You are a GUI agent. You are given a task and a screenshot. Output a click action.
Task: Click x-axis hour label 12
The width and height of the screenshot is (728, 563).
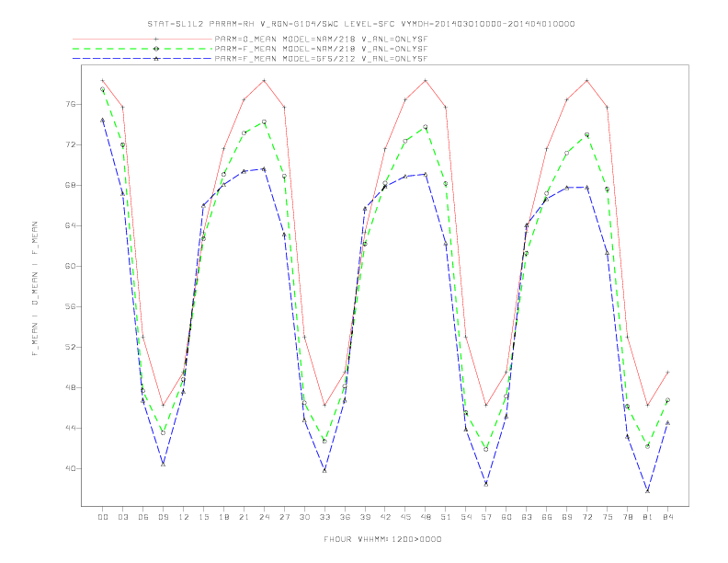tap(184, 517)
